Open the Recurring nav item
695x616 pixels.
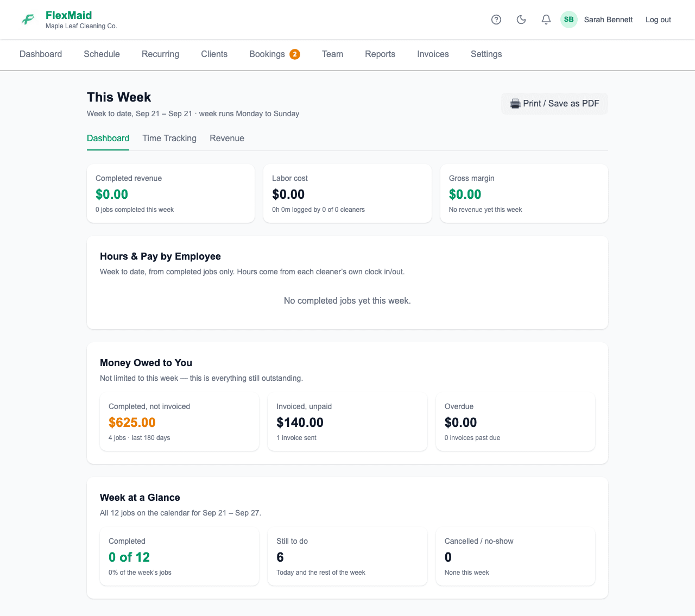pos(160,54)
